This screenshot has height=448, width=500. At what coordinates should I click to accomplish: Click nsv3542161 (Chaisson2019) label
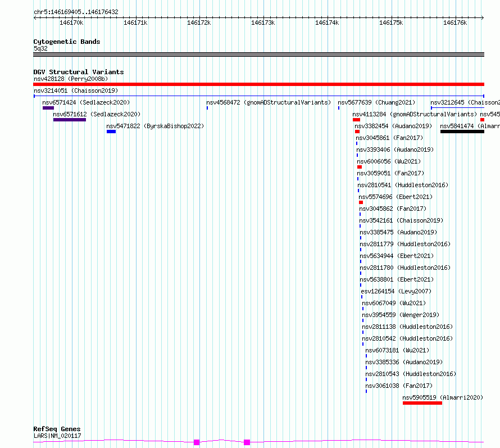tap(401, 220)
